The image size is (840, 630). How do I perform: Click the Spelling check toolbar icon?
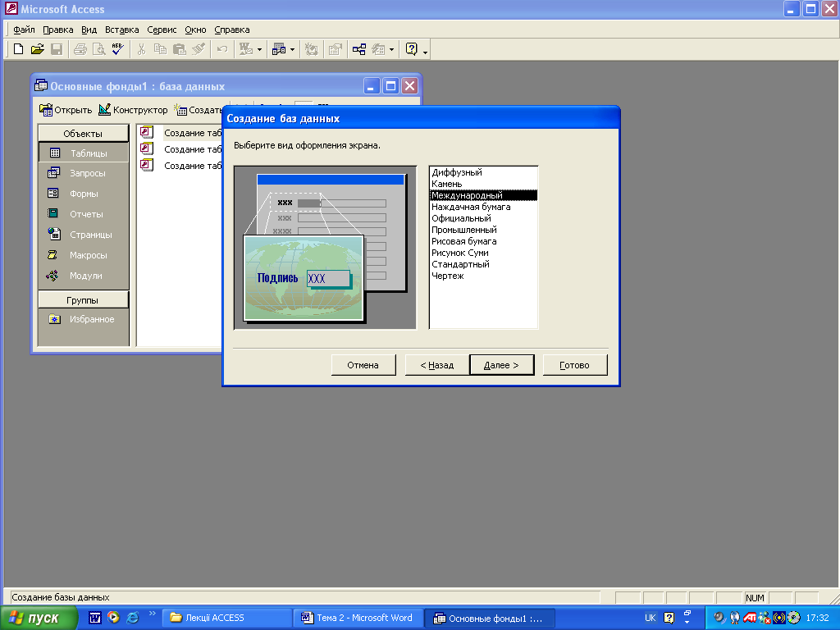pyautogui.click(x=118, y=49)
